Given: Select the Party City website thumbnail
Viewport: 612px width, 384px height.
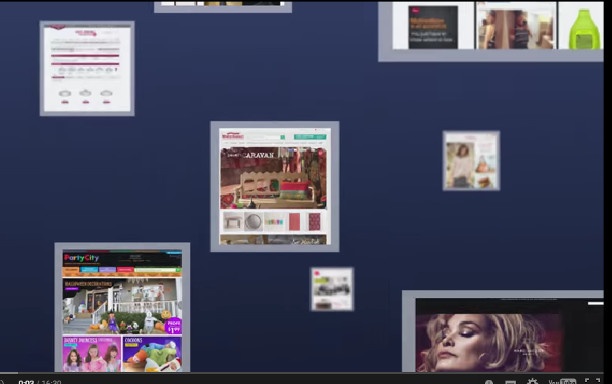Looking at the screenshot, I should [122, 307].
